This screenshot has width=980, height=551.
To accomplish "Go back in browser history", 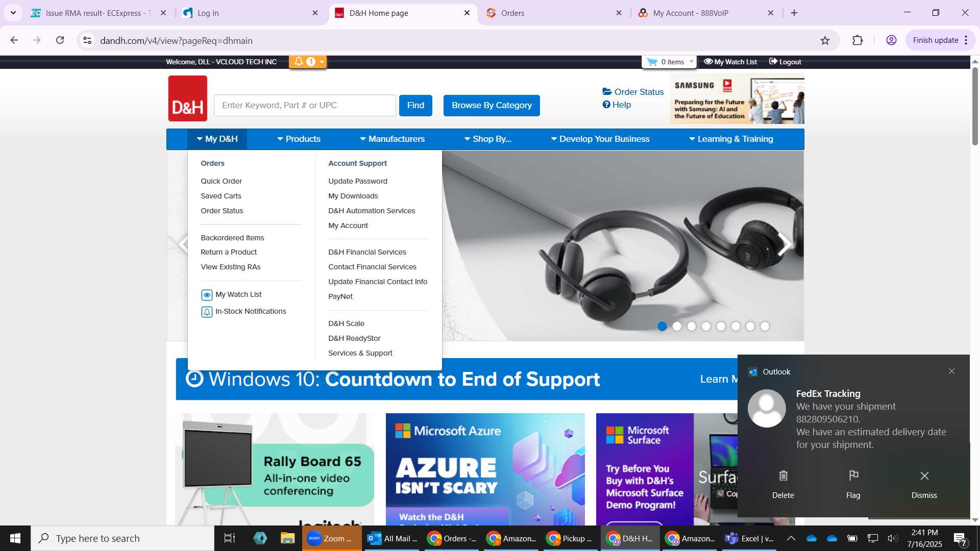I will point(14,40).
